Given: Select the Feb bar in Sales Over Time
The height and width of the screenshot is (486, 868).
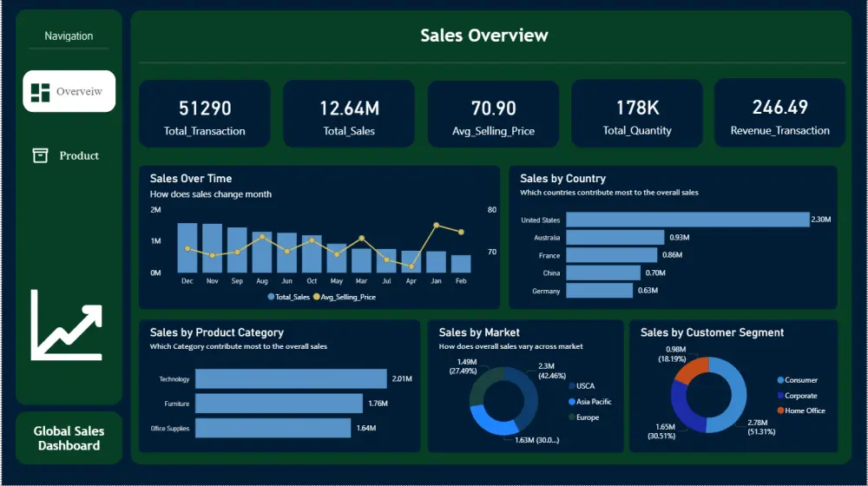Looking at the screenshot, I should click(461, 264).
